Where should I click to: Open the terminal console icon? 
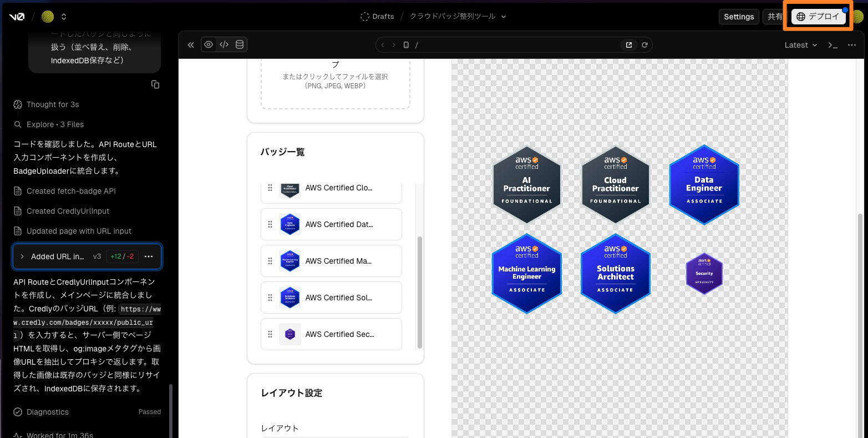[833, 45]
